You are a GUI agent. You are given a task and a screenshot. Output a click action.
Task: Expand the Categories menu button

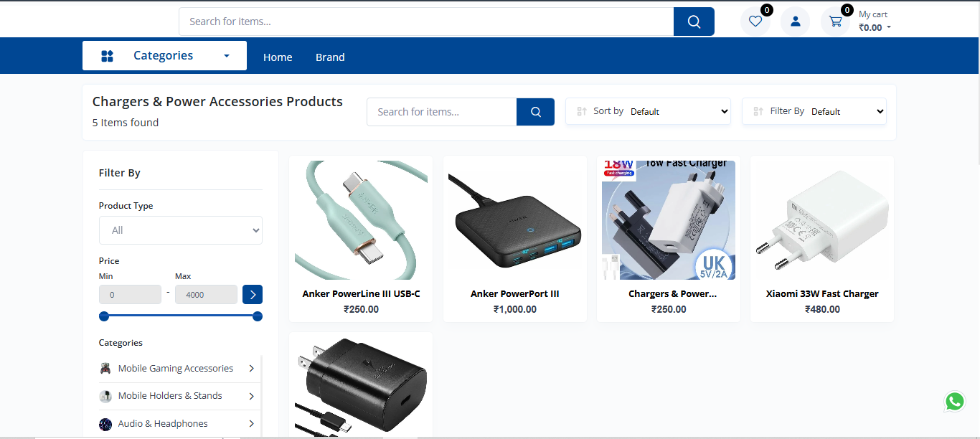coord(164,56)
